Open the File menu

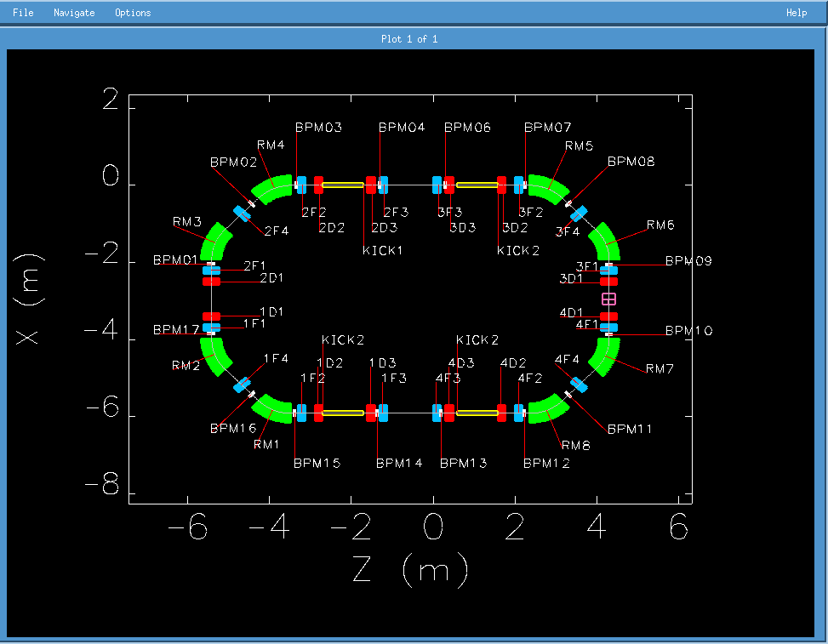(x=23, y=13)
